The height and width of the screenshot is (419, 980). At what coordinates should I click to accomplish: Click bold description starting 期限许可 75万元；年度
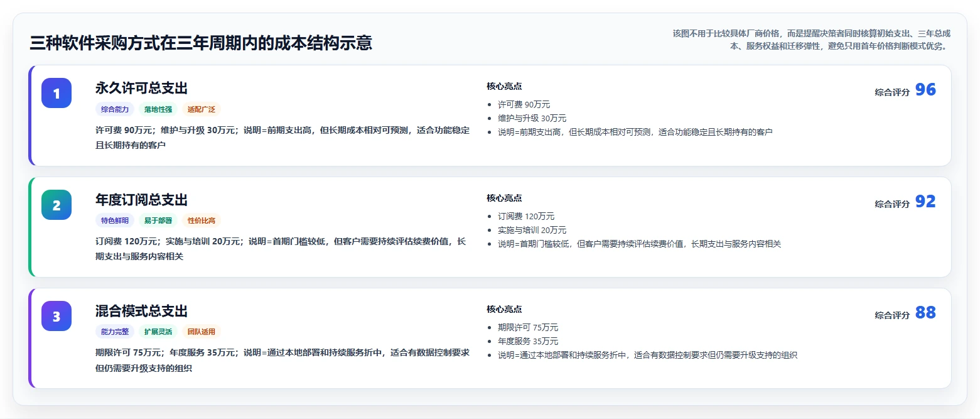[283, 361]
